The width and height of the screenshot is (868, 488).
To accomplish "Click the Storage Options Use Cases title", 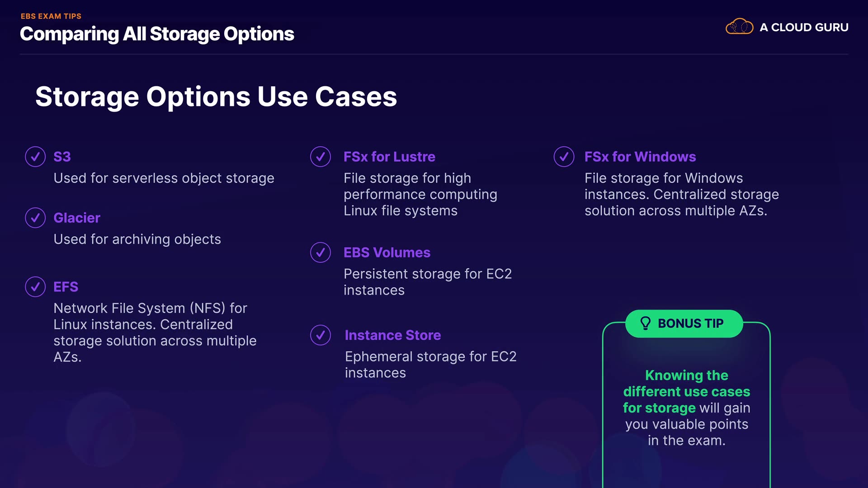I will pyautogui.click(x=216, y=97).
